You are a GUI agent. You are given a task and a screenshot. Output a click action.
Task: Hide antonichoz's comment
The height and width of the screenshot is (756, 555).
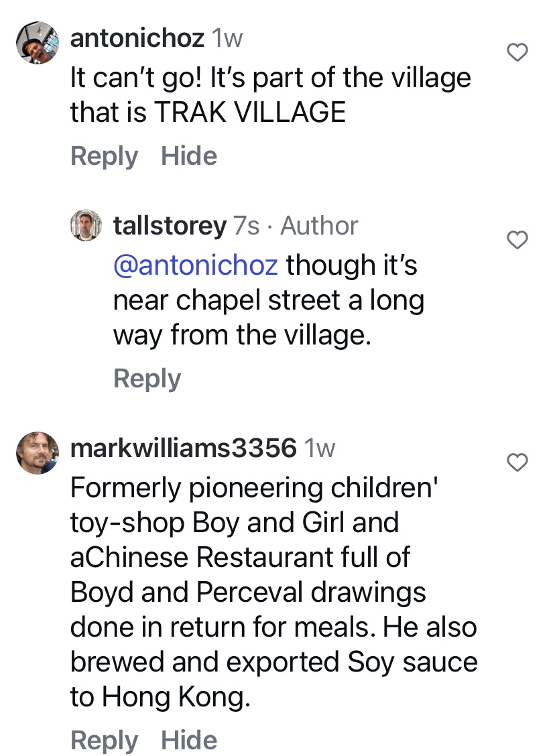click(x=189, y=156)
